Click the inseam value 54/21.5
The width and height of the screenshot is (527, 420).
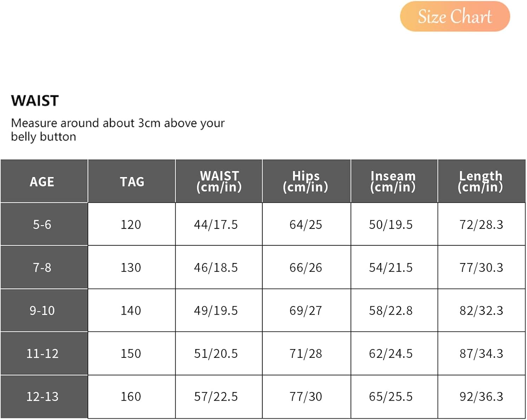(391, 268)
